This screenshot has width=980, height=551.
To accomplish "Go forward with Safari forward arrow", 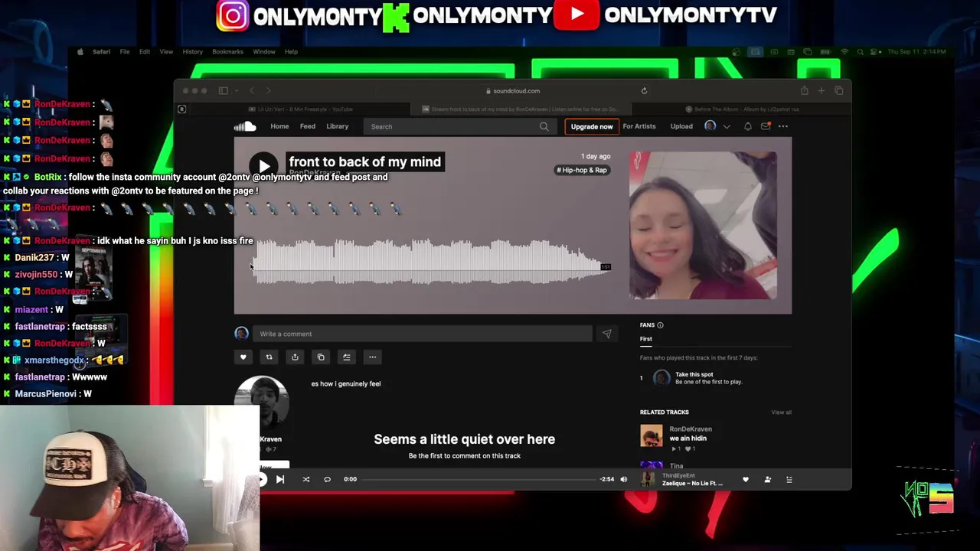I will click(268, 90).
